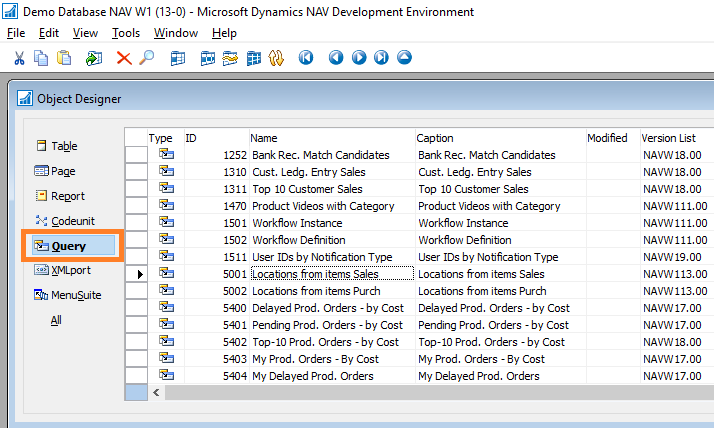This screenshot has width=714, height=428.
Task: Open the Edit menu
Action: point(49,33)
